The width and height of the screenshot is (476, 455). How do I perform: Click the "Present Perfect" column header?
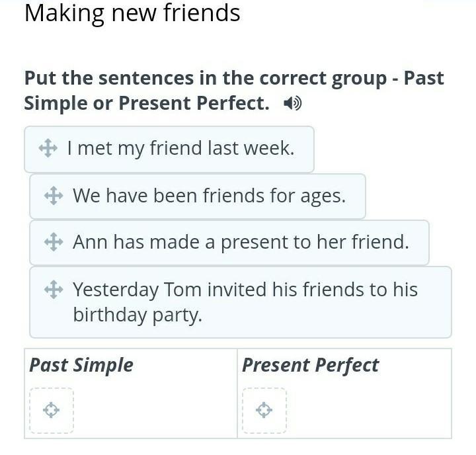point(310,365)
